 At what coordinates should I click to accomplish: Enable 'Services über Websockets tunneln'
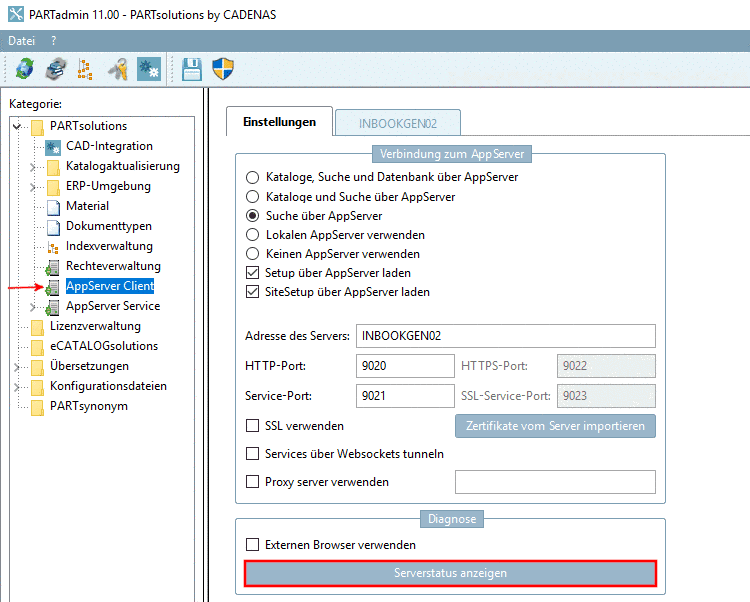point(252,453)
